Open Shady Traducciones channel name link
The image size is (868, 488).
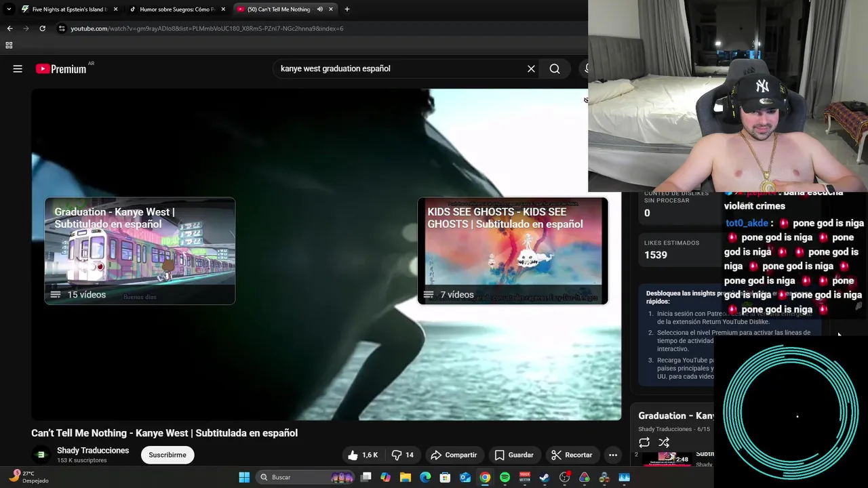93,450
